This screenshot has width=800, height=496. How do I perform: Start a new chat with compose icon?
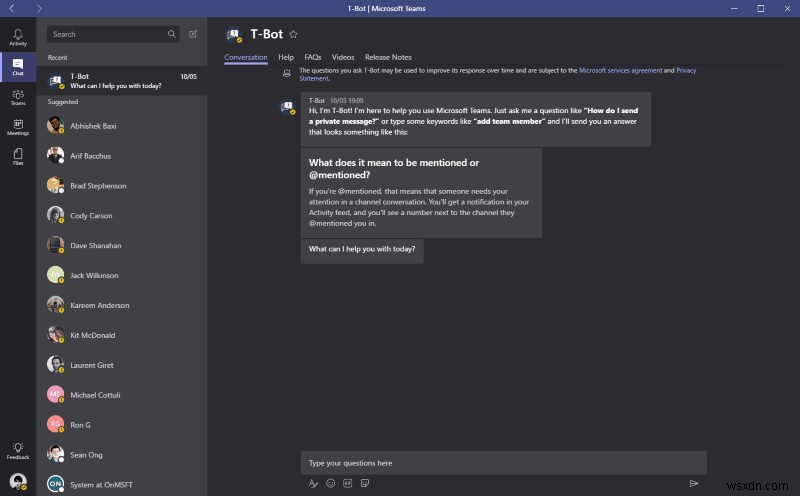(x=193, y=34)
